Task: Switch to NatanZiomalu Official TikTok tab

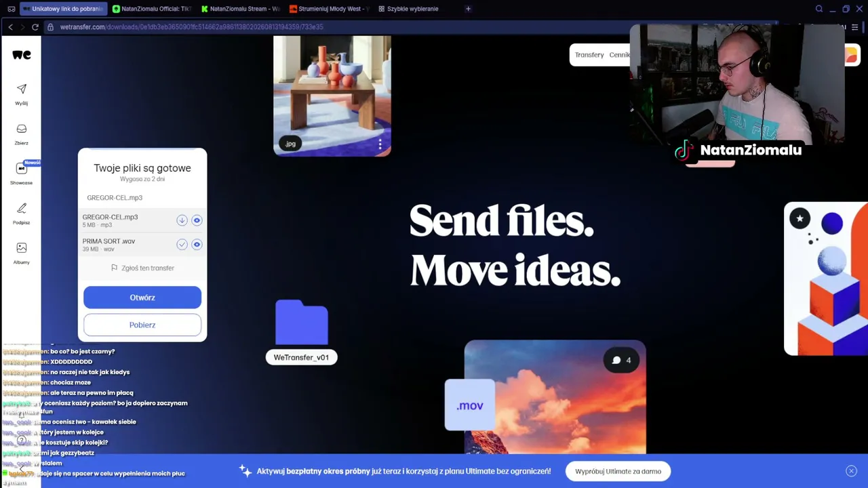Action: (152, 9)
